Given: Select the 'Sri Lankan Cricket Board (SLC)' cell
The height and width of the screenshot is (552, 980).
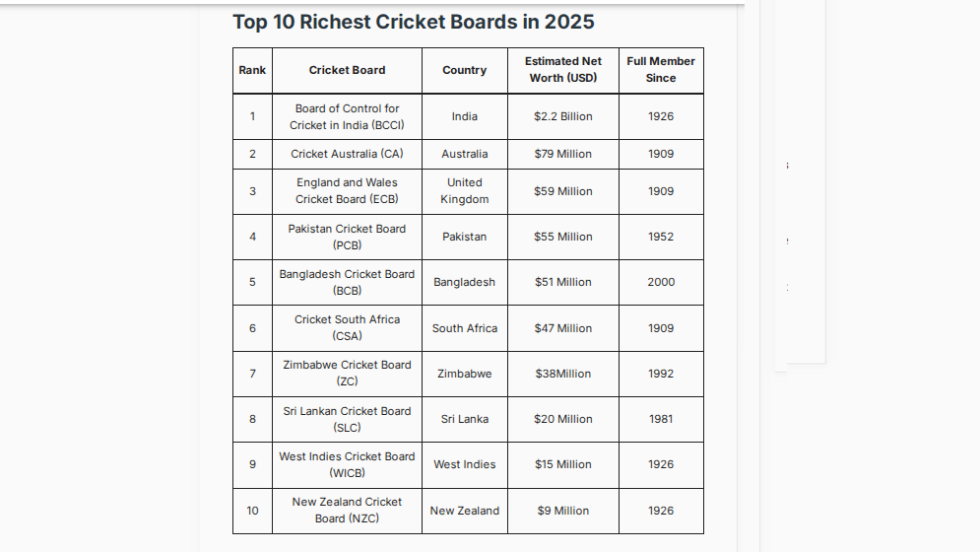Looking at the screenshot, I should [347, 419].
